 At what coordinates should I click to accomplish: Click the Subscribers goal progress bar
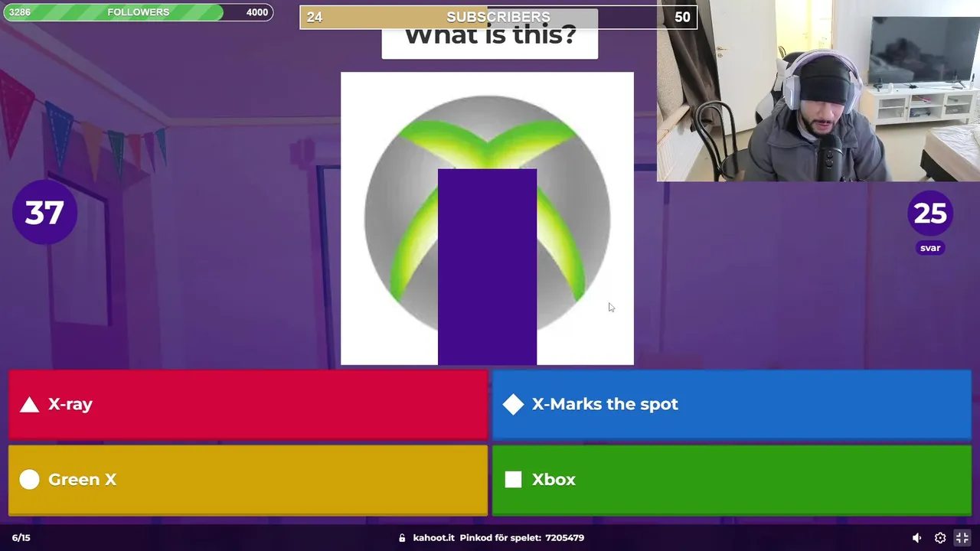[x=498, y=17]
